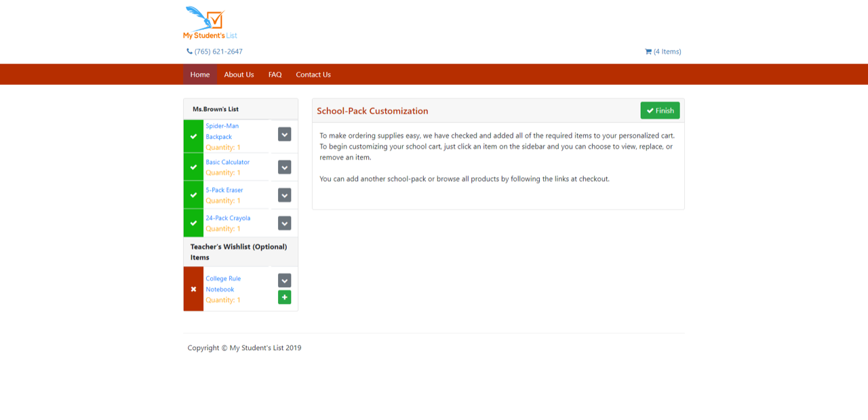Click the Ms.Brown's List header
868x420 pixels.
216,109
